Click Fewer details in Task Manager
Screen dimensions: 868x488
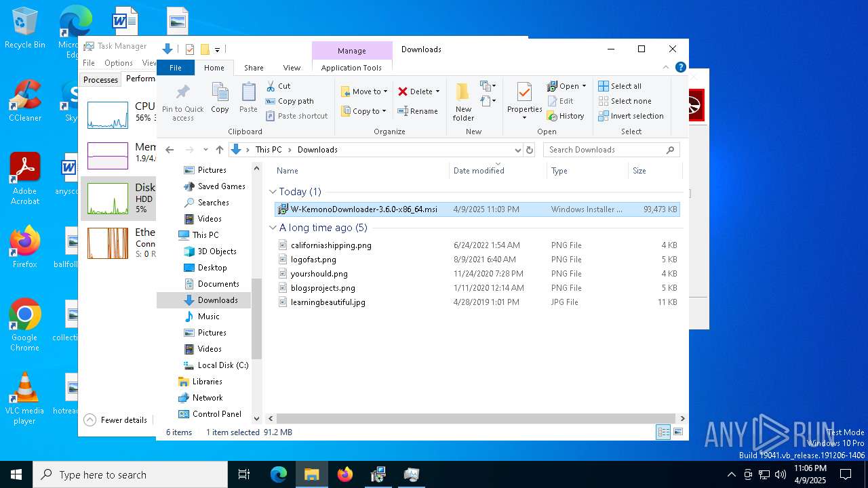[115, 420]
